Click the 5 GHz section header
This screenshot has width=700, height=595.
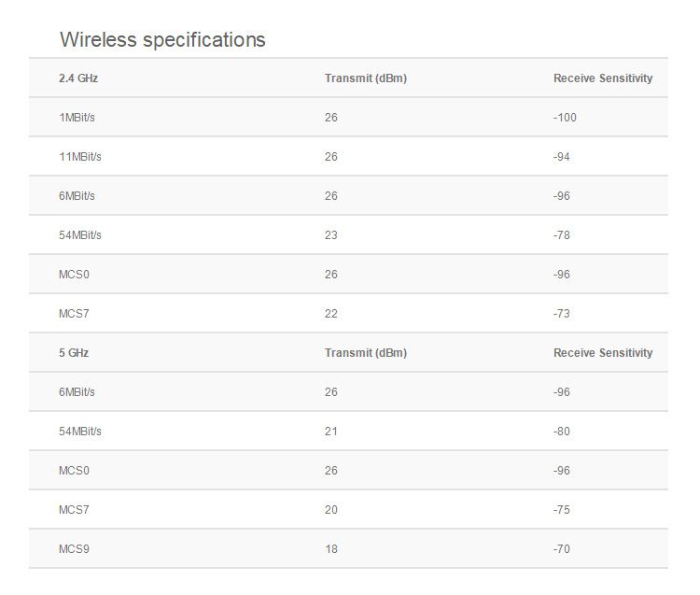pyautogui.click(x=74, y=353)
